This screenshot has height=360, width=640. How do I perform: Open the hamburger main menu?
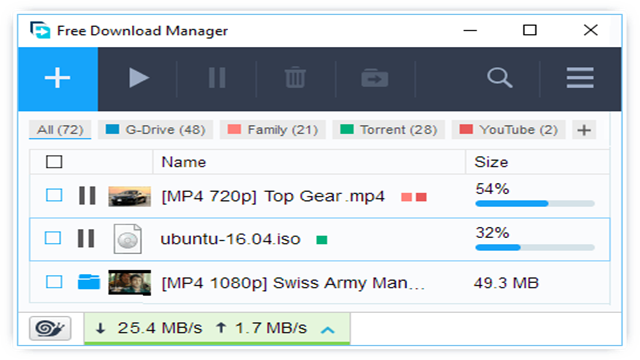[x=580, y=78]
